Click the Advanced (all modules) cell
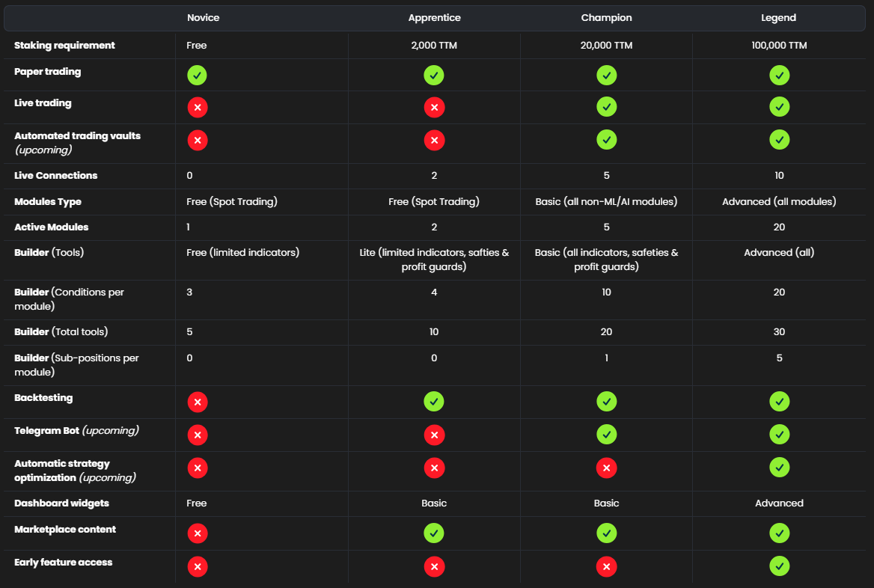Screen dimensions: 874x588 pyautogui.click(x=779, y=201)
